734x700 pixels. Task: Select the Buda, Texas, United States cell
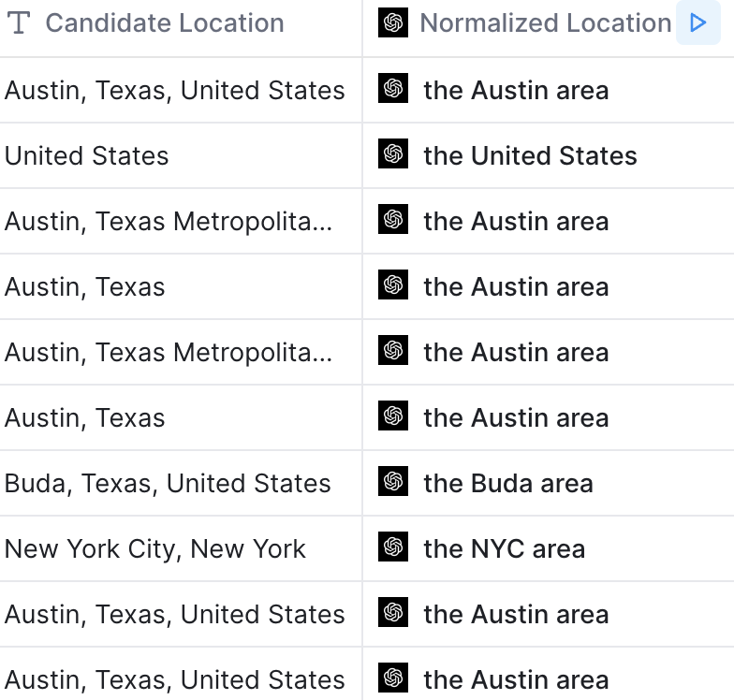181,483
